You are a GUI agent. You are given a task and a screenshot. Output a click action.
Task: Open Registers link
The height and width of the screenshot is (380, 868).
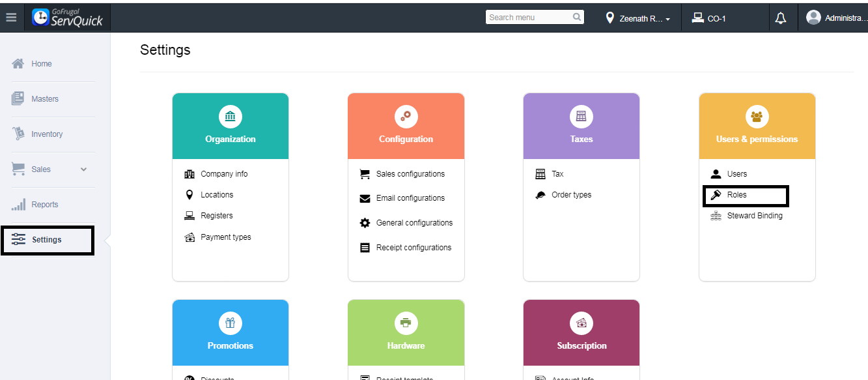pyautogui.click(x=217, y=216)
